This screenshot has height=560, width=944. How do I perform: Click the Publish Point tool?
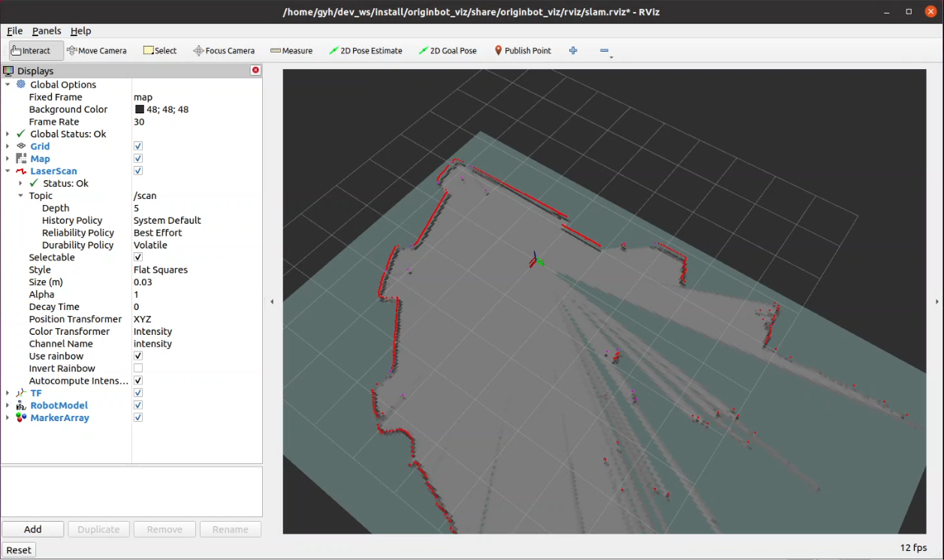[x=523, y=51]
